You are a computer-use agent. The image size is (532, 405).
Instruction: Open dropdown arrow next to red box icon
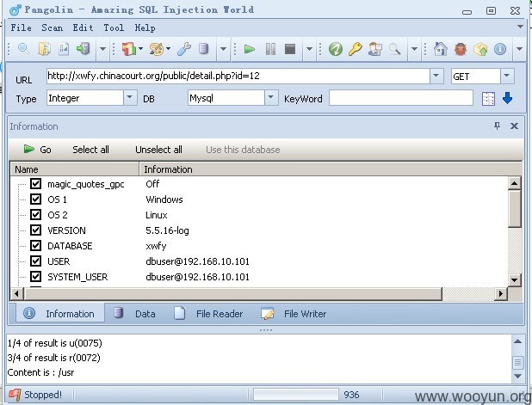click(x=140, y=49)
